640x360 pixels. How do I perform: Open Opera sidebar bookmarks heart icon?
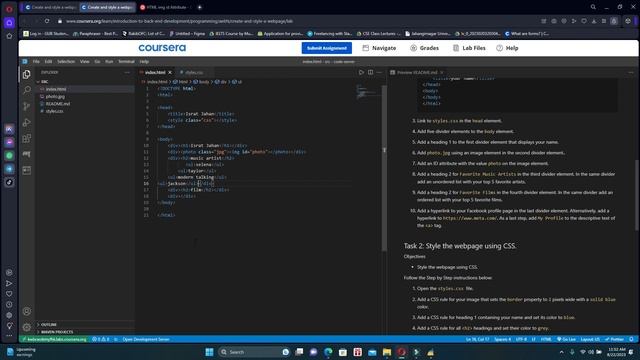coord(9,294)
